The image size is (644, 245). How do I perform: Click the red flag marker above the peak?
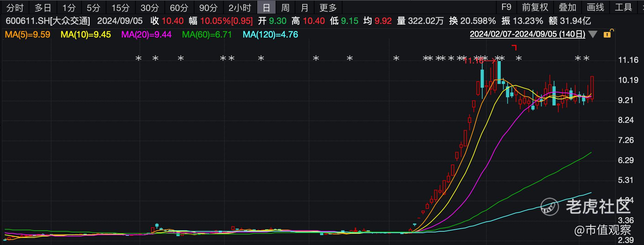514,47
